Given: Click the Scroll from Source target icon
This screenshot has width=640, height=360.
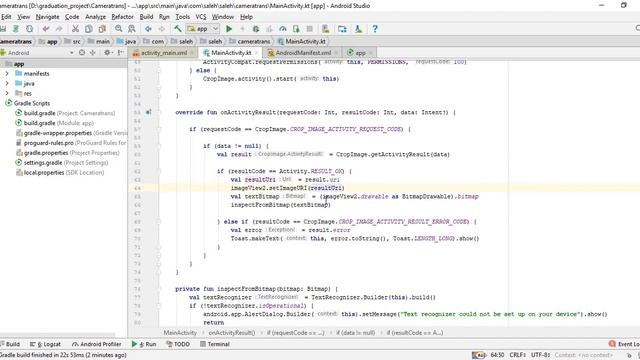Looking at the screenshot, I should (82, 53).
